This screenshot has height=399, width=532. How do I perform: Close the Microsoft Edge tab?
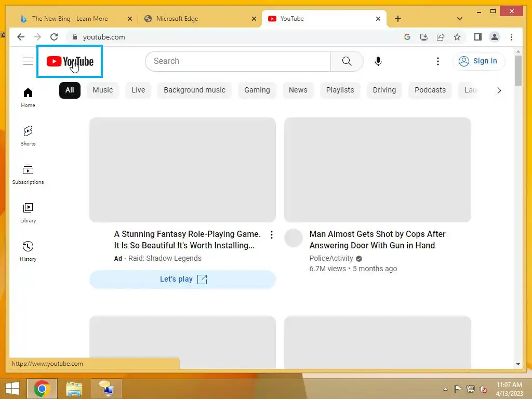(x=254, y=19)
